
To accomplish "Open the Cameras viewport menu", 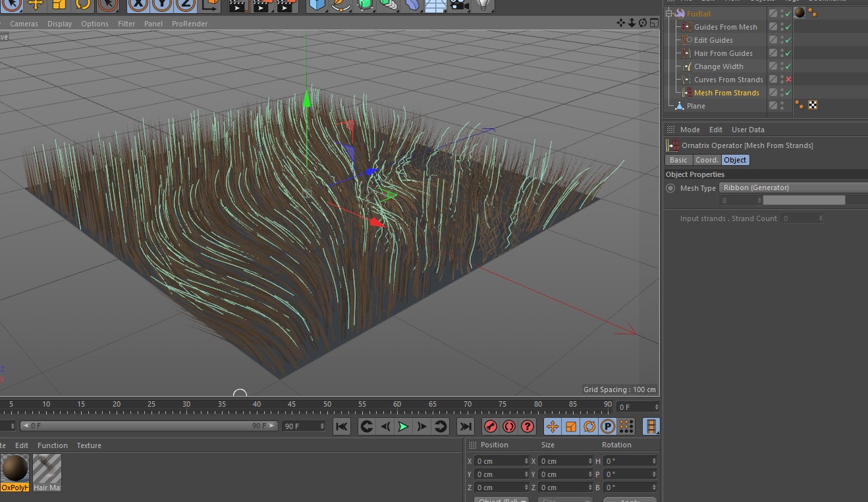I will (24, 24).
